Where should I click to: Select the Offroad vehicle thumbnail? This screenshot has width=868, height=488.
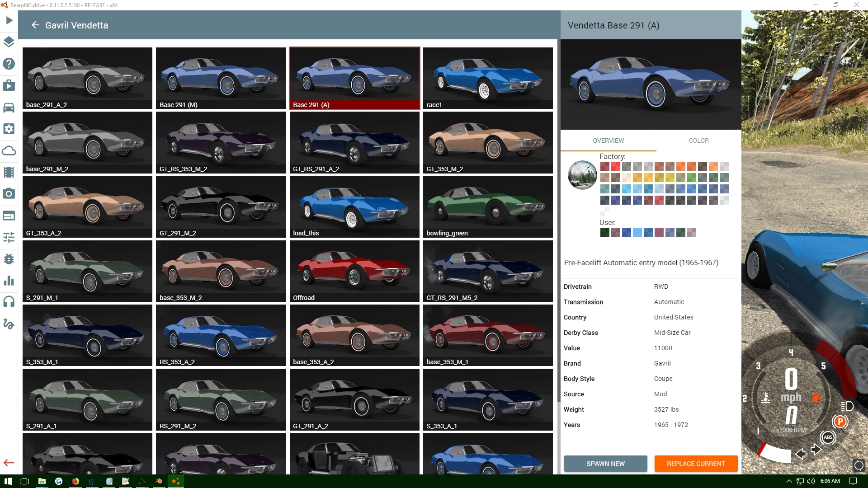[354, 270]
